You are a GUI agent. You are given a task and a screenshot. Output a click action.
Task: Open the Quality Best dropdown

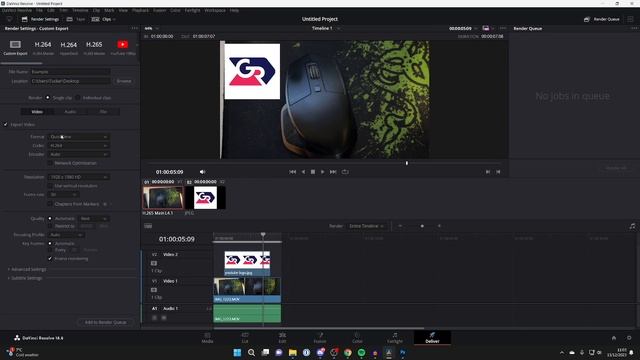coord(93,218)
